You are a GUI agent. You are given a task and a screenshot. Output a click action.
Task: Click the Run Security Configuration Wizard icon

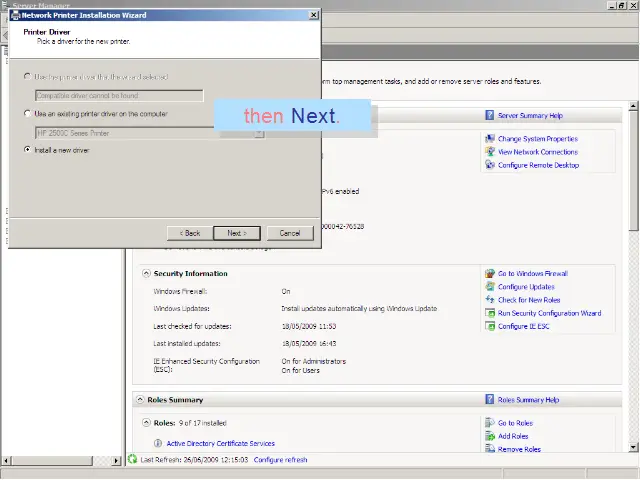tap(489, 313)
